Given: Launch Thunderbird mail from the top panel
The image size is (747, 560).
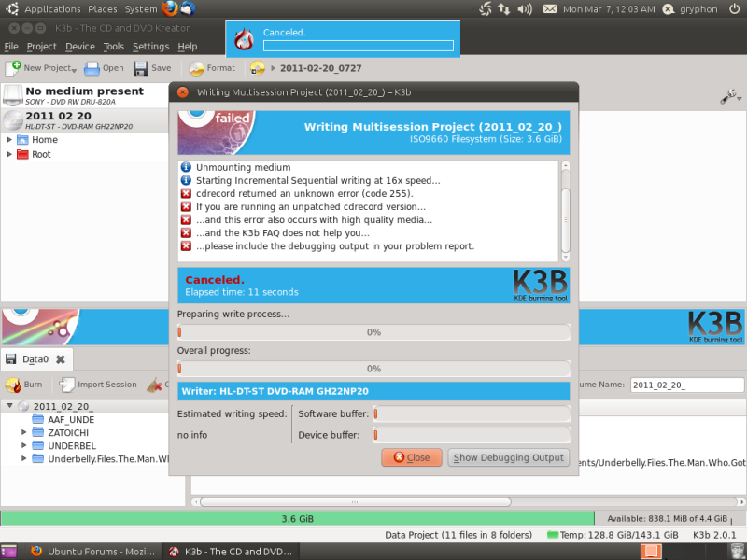Looking at the screenshot, I should click(x=188, y=8).
